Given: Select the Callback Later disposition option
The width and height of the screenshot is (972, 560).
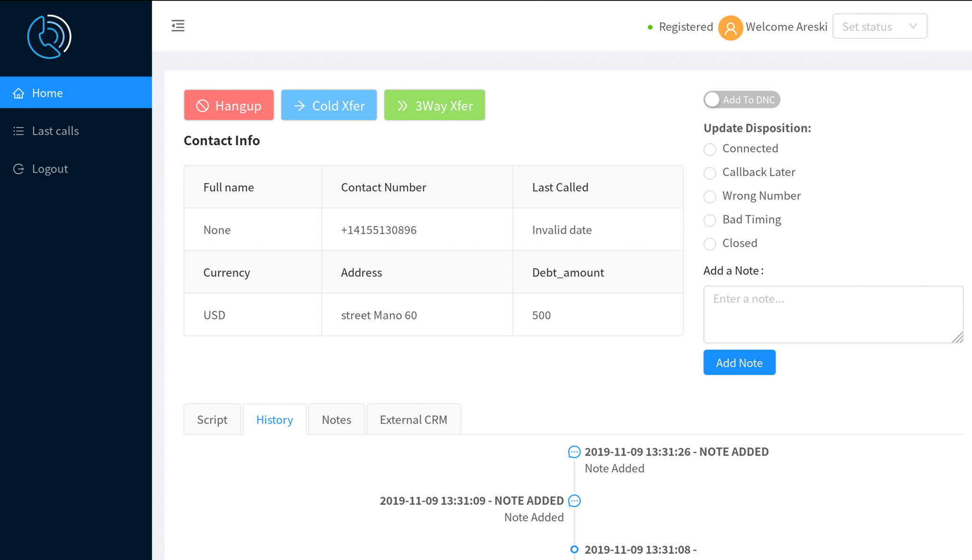Looking at the screenshot, I should (710, 172).
